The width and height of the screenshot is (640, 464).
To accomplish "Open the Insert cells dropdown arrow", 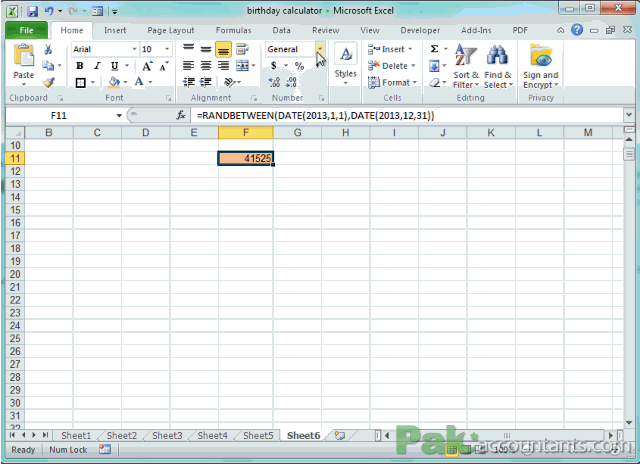I will (x=410, y=49).
